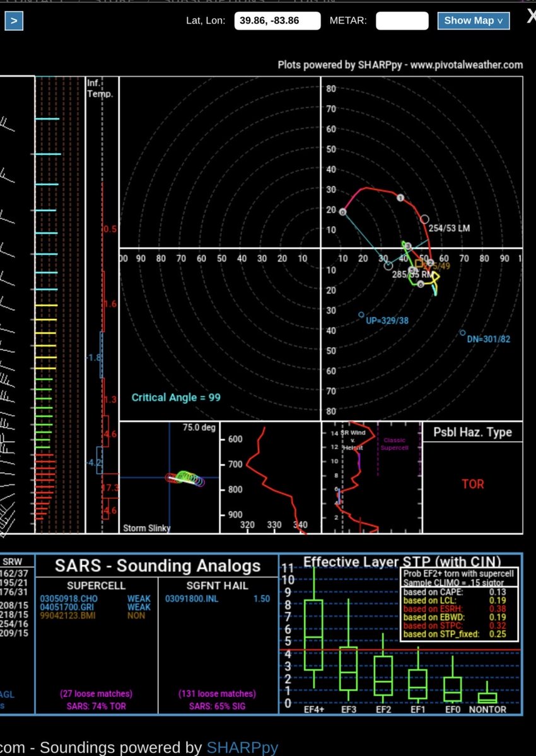
Task: Click the SARS - Sounding Analogs title
Action: point(158,566)
